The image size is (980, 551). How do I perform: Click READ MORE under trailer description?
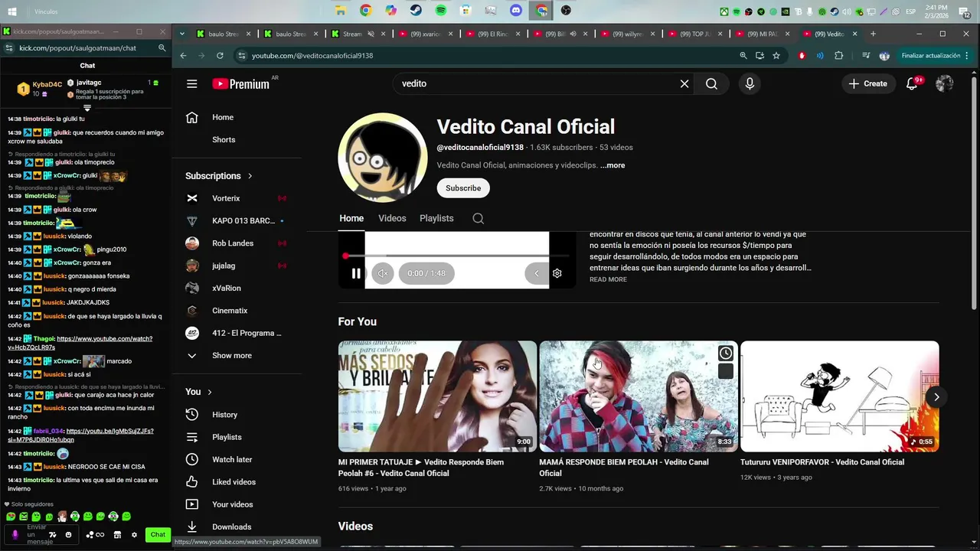pos(608,279)
